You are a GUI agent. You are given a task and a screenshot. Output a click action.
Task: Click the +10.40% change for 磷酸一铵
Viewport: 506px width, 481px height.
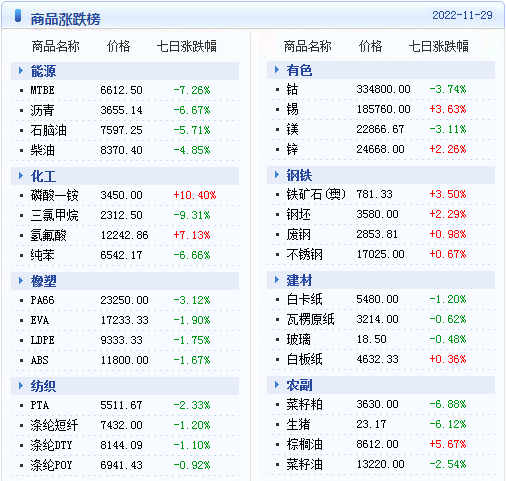coord(195,195)
